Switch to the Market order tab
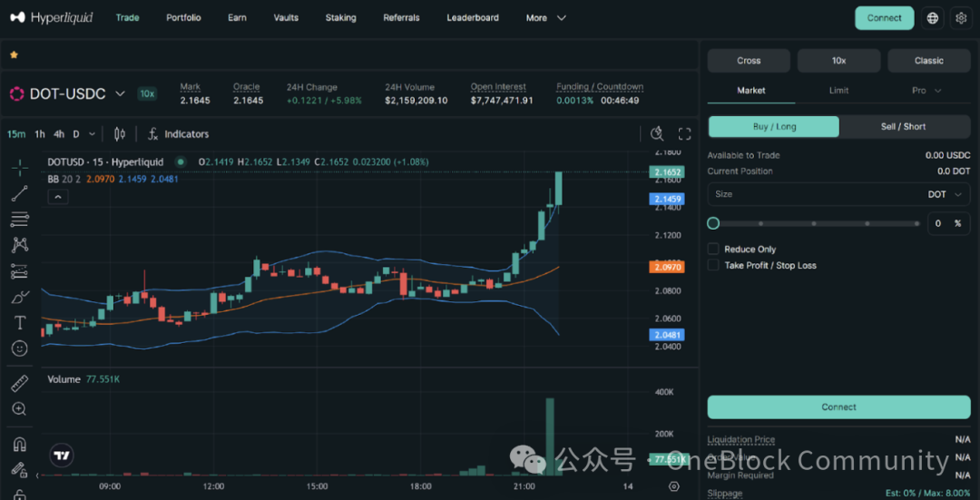The height and width of the screenshot is (500, 980). pyautogui.click(x=751, y=91)
